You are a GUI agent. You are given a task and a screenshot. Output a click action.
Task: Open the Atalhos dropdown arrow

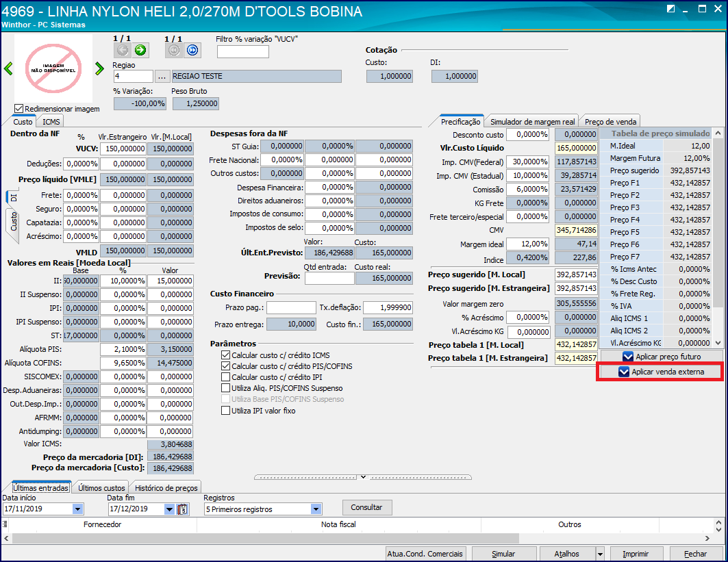[600, 554]
